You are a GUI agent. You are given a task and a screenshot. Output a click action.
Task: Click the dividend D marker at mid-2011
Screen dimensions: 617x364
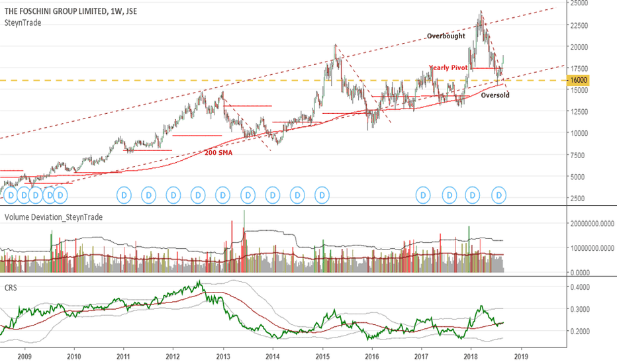149,195
